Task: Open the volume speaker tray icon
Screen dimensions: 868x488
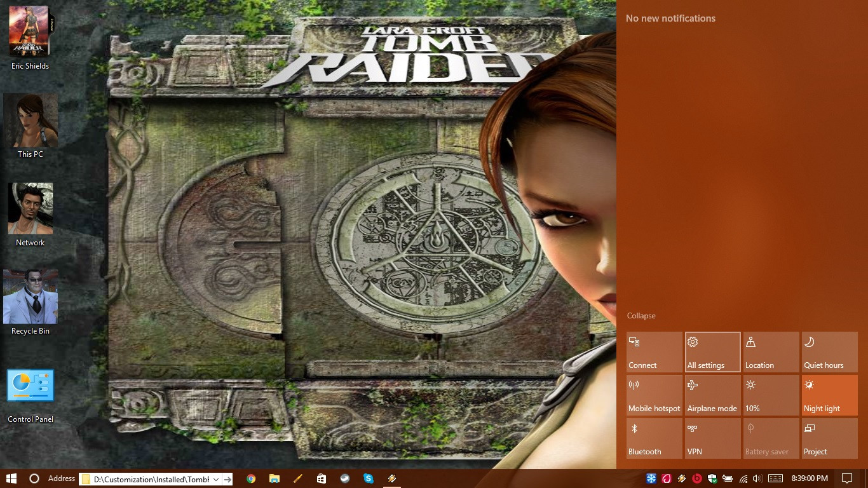Action: [x=757, y=478]
